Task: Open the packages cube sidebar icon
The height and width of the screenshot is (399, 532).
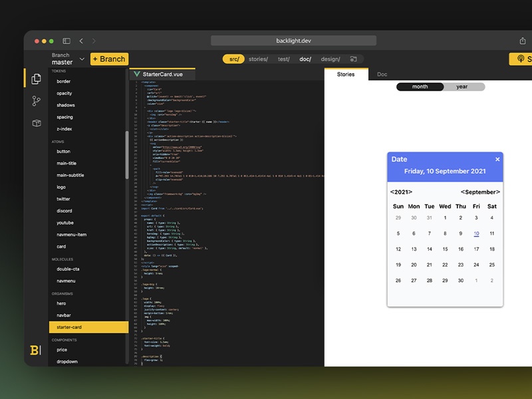Action: click(x=37, y=123)
